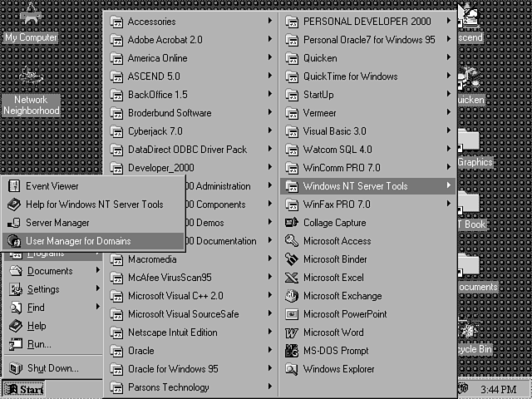Click the Start button
Viewport: 532px width, 399px height.
click(x=23, y=389)
